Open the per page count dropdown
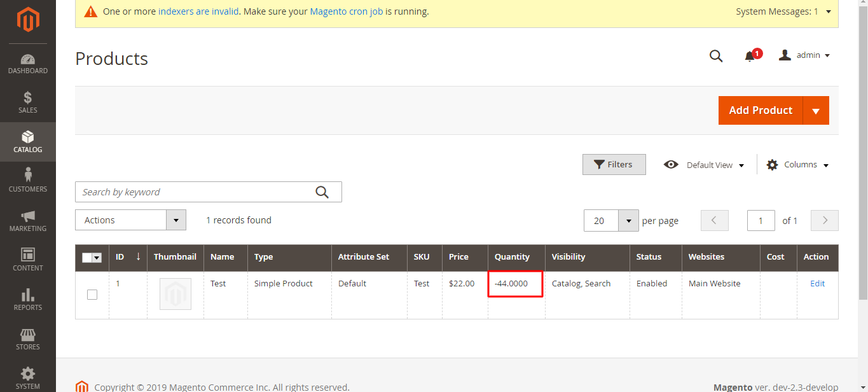Viewport: 868px width, 392px height. [628, 220]
